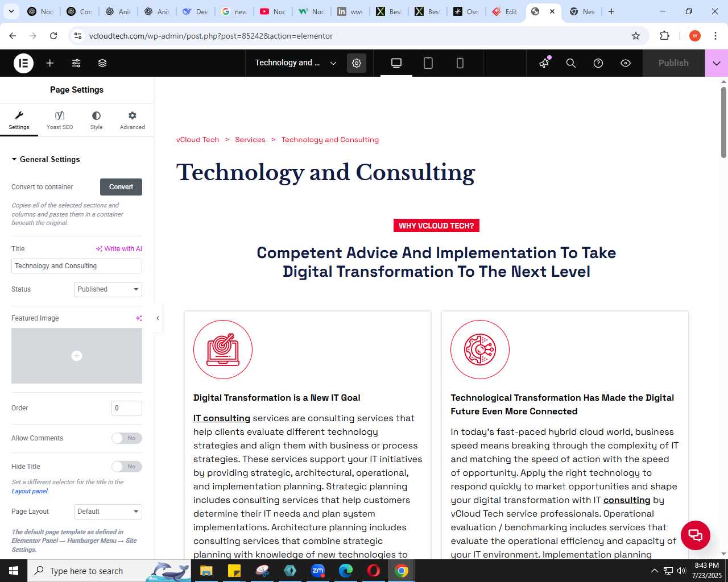Image resolution: width=728 pixels, height=582 pixels.
Task: Open Status dropdown showing Published
Action: (x=108, y=289)
